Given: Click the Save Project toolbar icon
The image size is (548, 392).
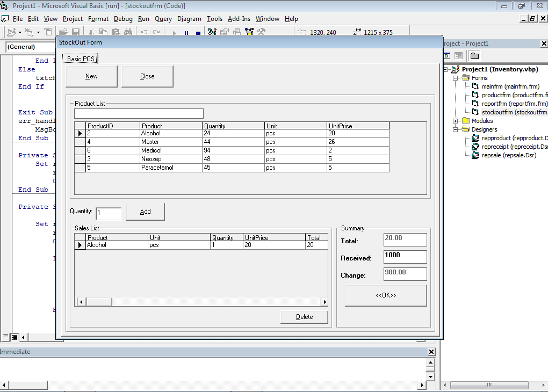Looking at the screenshot, I should coord(76,33).
